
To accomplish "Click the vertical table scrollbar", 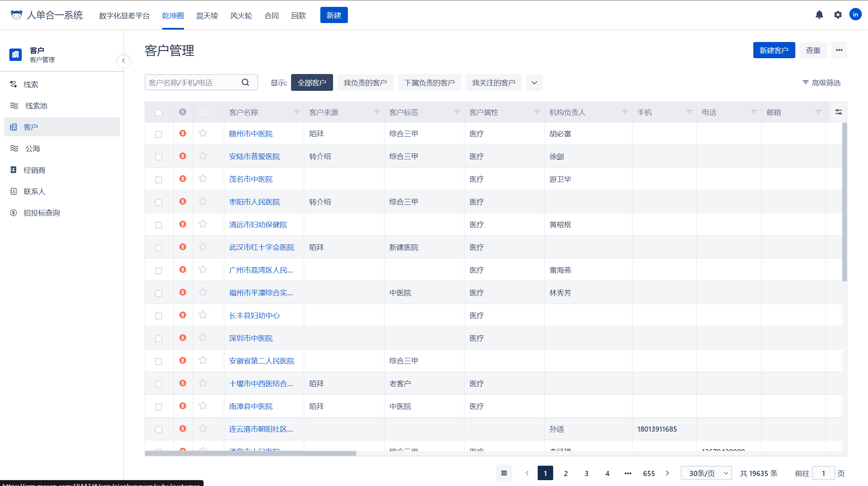I will coord(844,202).
